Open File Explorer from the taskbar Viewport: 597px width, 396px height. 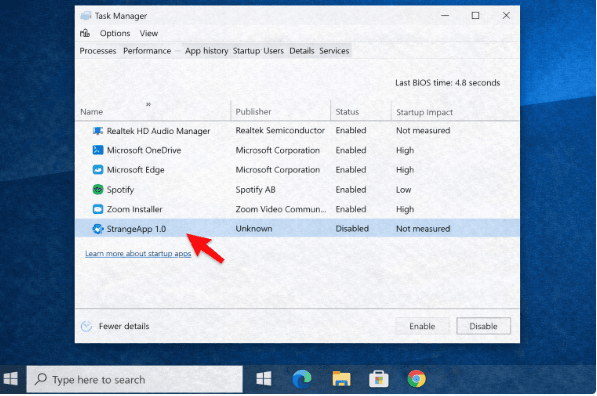point(341,379)
